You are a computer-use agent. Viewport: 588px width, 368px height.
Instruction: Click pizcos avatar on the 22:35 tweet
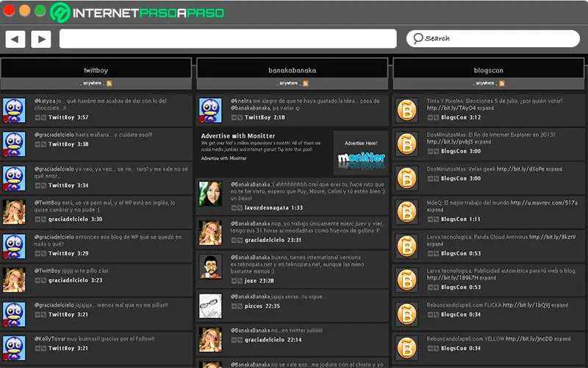(210, 305)
